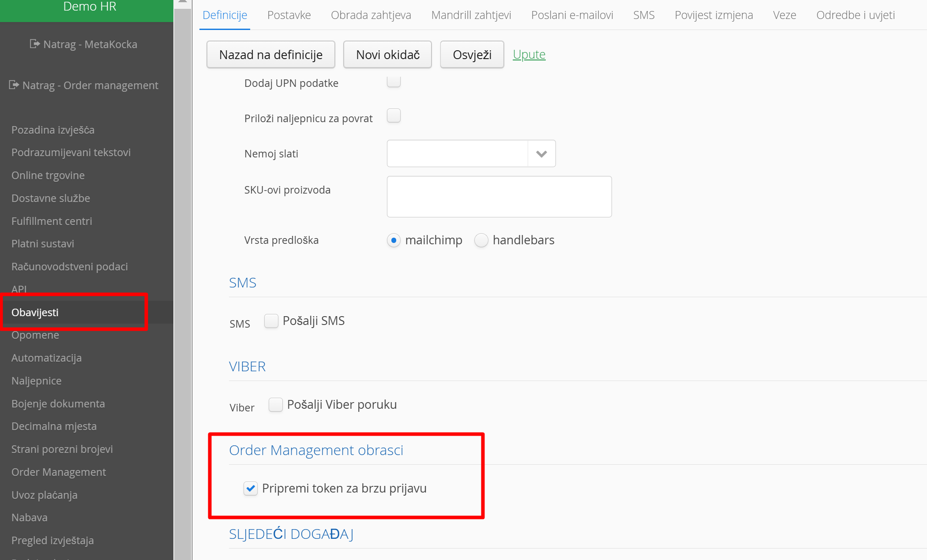Screen dimensions: 927x560
Task: Tick the Pošalji Viber poruku checkbox
Action: (276, 405)
